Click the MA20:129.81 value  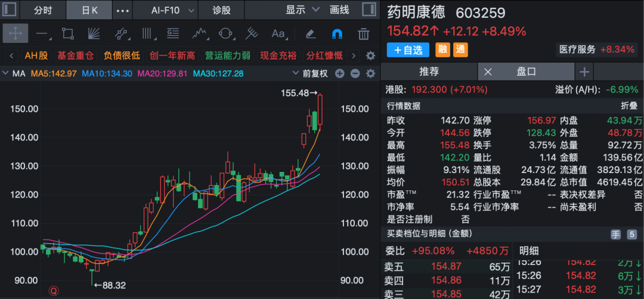click(x=162, y=74)
